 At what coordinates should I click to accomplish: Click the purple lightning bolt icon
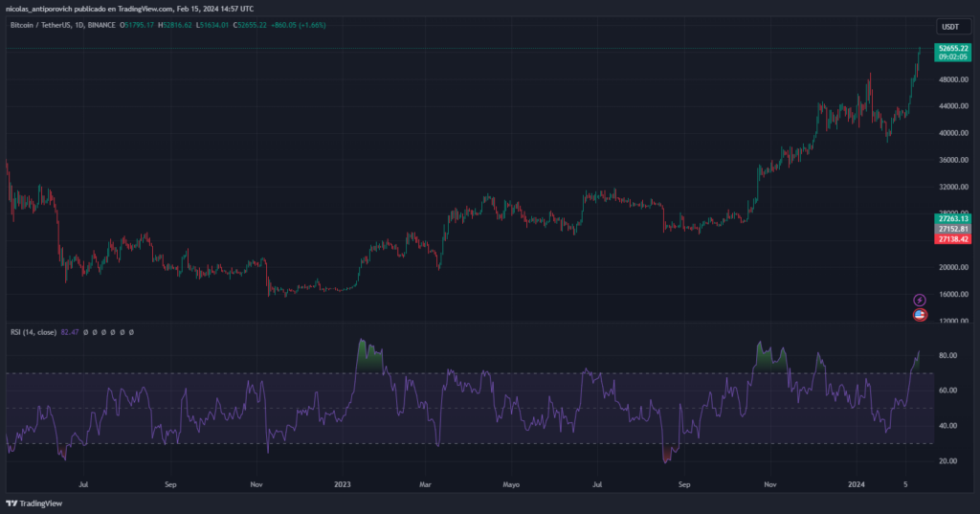920,300
